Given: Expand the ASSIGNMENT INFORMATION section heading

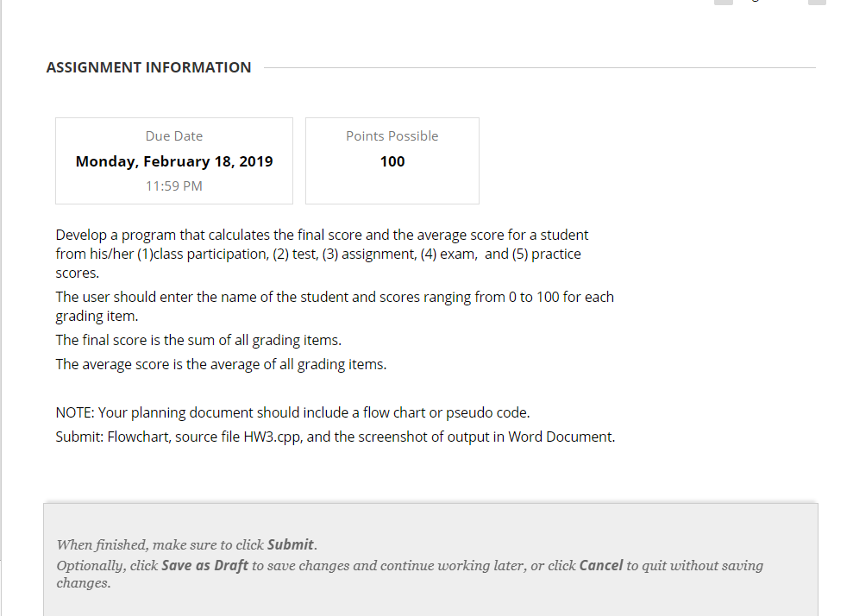Looking at the screenshot, I should pos(148,67).
